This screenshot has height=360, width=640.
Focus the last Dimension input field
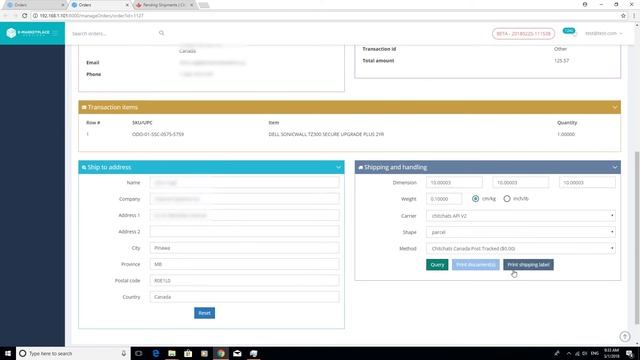(x=587, y=182)
